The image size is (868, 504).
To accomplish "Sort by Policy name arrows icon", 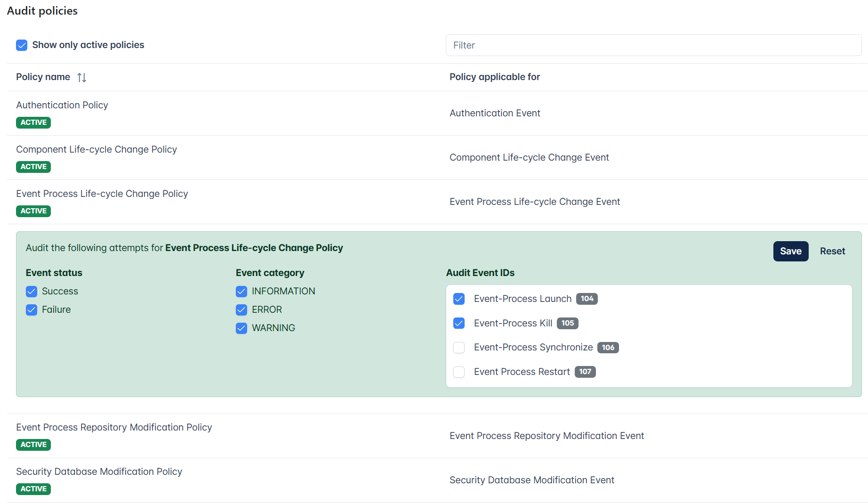I will pyautogui.click(x=82, y=77).
